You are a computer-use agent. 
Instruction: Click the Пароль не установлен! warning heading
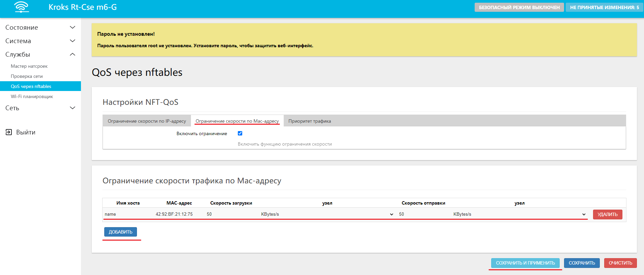pos(126,34)
